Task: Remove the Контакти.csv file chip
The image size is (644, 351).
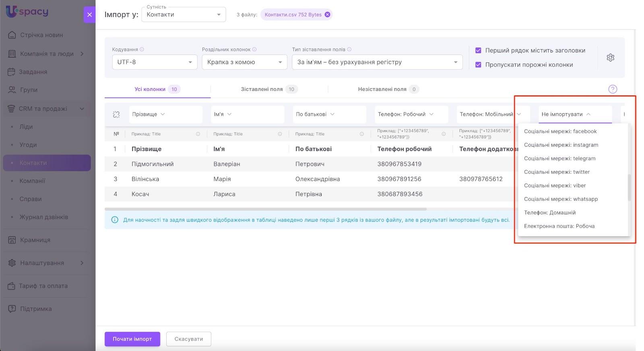Action: pyautogui.click(x=327, y=15)
